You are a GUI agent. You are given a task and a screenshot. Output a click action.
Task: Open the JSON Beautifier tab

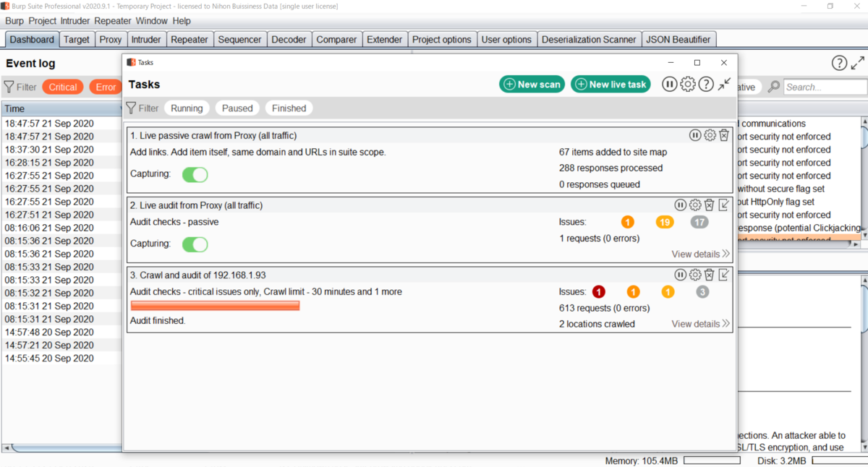click(x=678, y=40)
